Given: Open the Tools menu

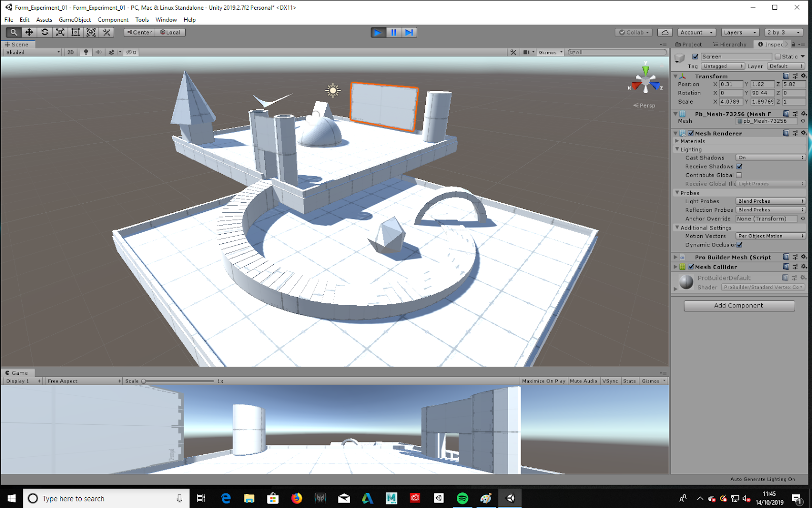Looking at the screenshot, I should click(x=142, y=20).
